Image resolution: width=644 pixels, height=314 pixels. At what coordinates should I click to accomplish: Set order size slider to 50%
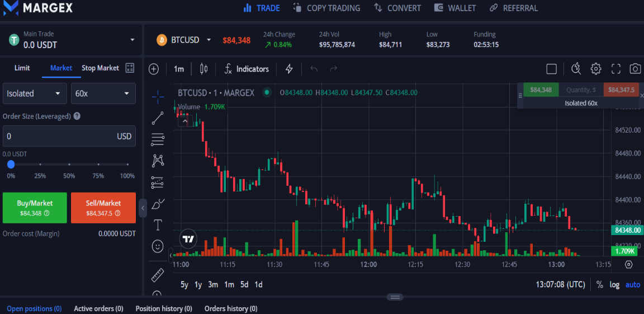[x=69, y=165]
